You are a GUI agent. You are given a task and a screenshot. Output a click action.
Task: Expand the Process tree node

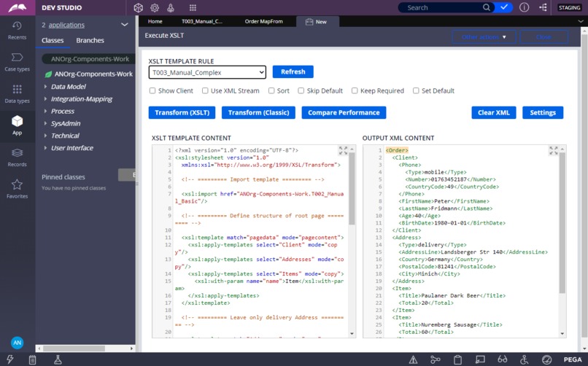tap(45, 112)
